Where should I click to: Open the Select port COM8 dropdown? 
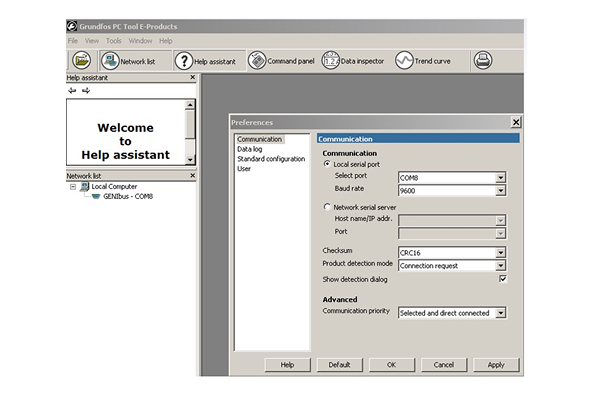pyautogui.click(x=501, y=177)
